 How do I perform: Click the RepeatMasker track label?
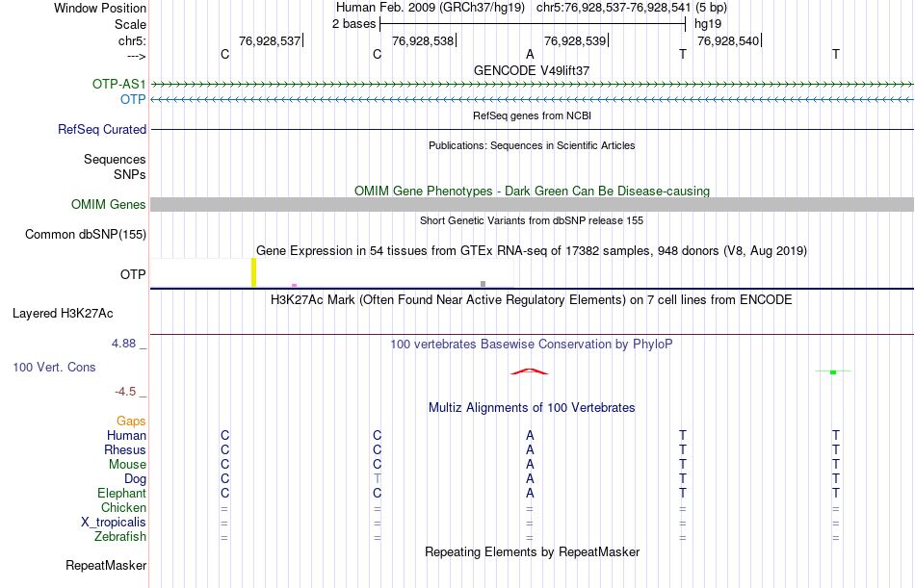coord(106,565)
